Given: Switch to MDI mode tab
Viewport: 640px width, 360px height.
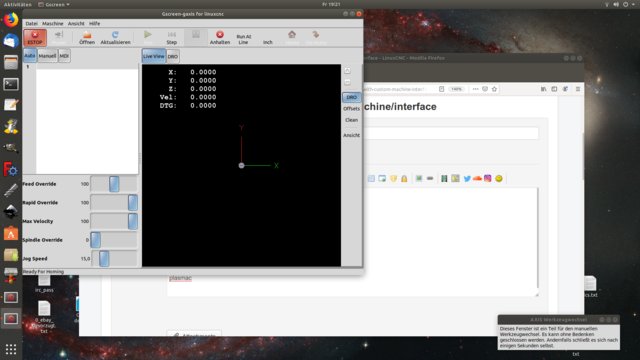Looking at the screenshot, I should pyautogui.click(x=64, y=56).
